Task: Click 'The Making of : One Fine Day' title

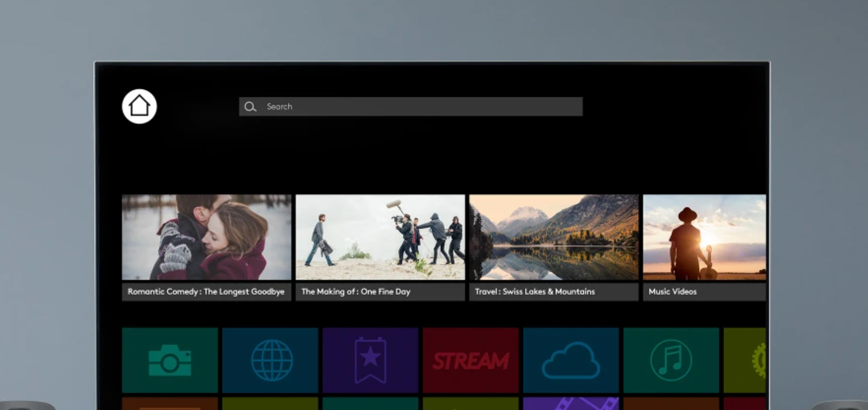Action: click(356, 292)
